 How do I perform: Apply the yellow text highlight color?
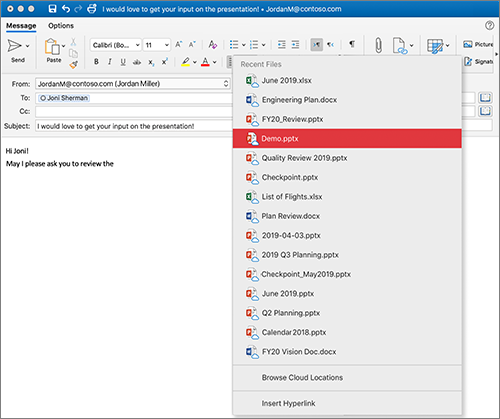pos(186,62)
